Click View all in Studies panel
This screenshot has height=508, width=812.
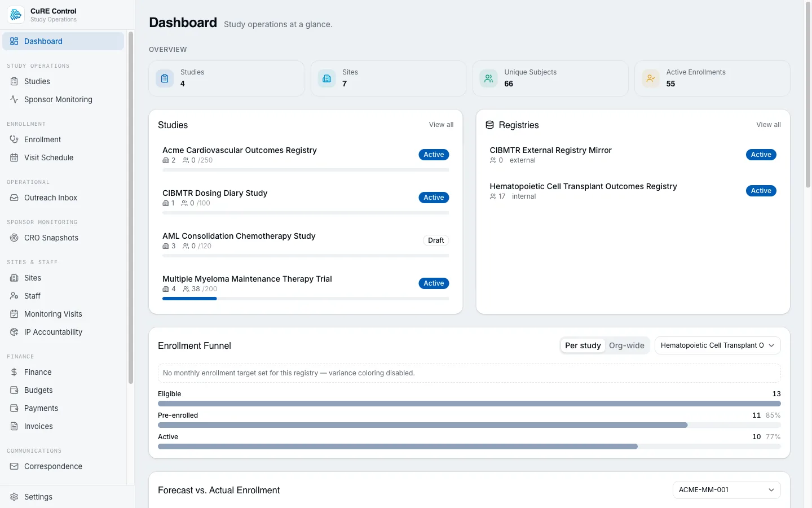point(441,125)
